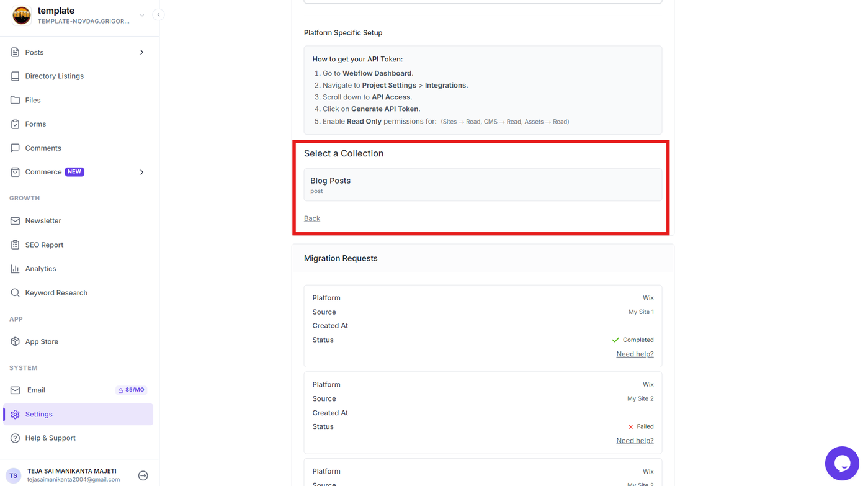
Task: Click the Newsletter envelope icon
Action: pos(15,221)
